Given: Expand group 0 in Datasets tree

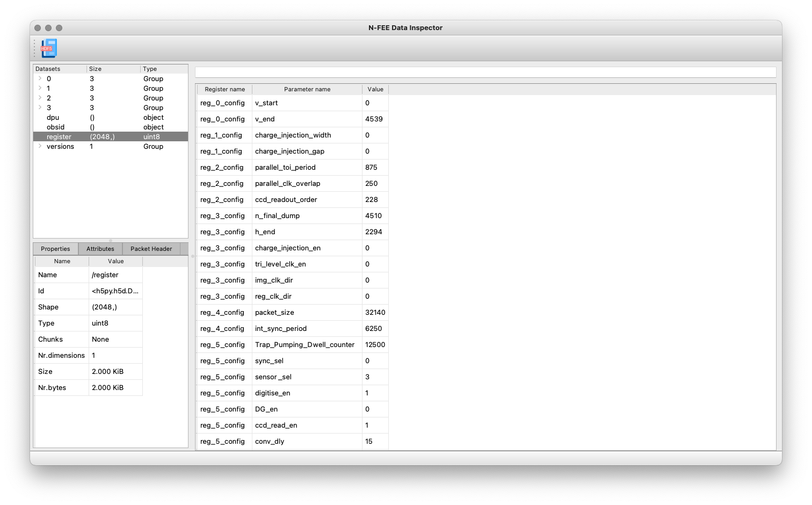Looking at the screenshot, I should tap(40, 78).
